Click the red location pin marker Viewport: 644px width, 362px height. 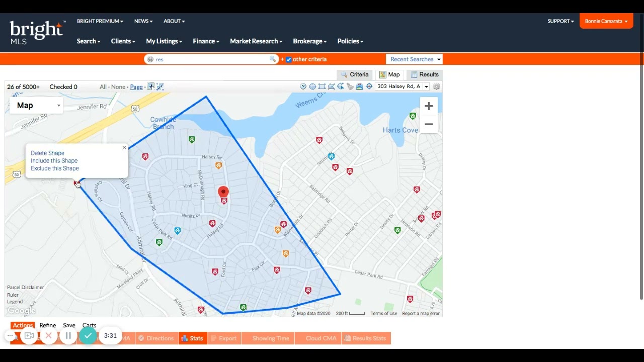pyautogui.click(x=223, y=192)
